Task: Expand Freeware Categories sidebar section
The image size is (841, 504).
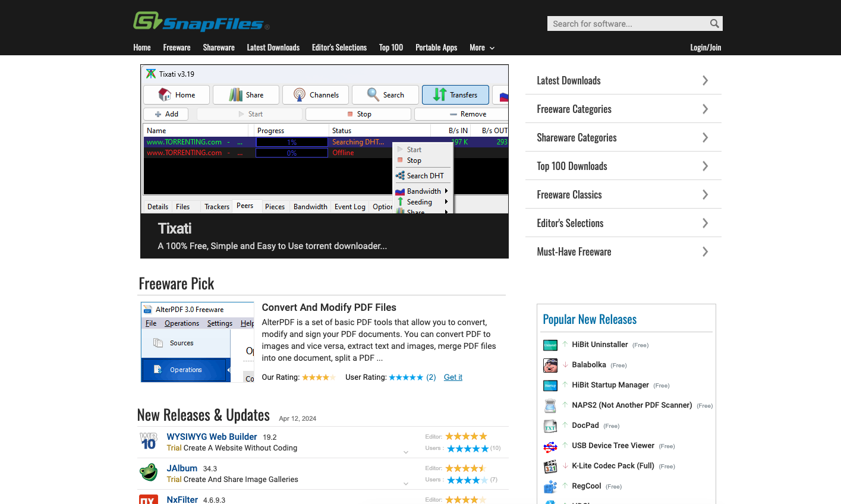Action: (x=623, y=109)
